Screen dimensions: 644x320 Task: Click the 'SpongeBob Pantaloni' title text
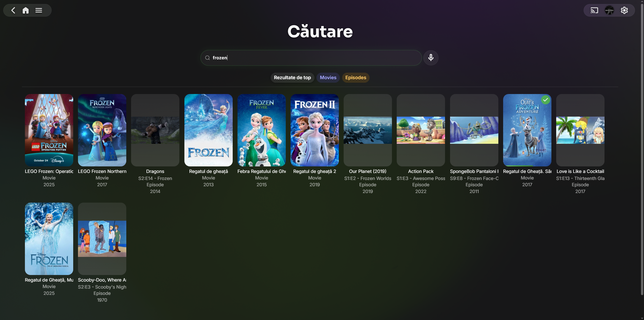(474, 171)
